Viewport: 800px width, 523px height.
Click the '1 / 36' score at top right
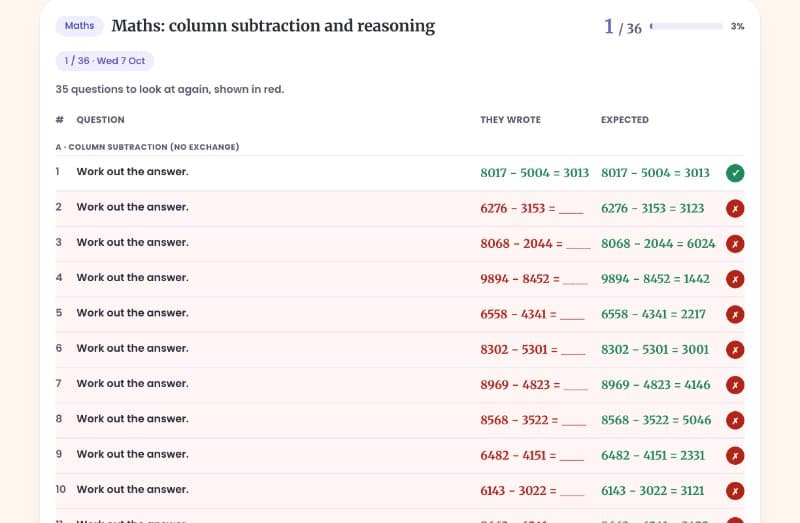point(622,27)
